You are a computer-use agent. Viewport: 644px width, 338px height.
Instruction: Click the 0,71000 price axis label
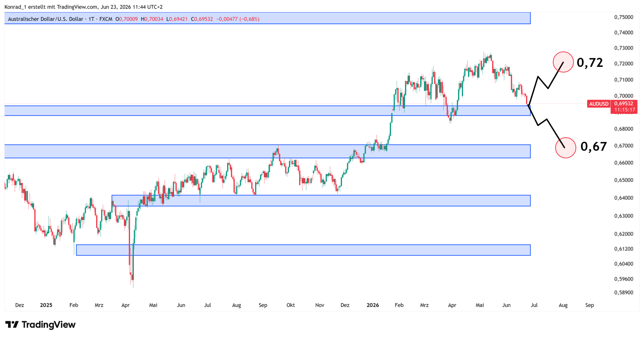click(x=624, y=80)
